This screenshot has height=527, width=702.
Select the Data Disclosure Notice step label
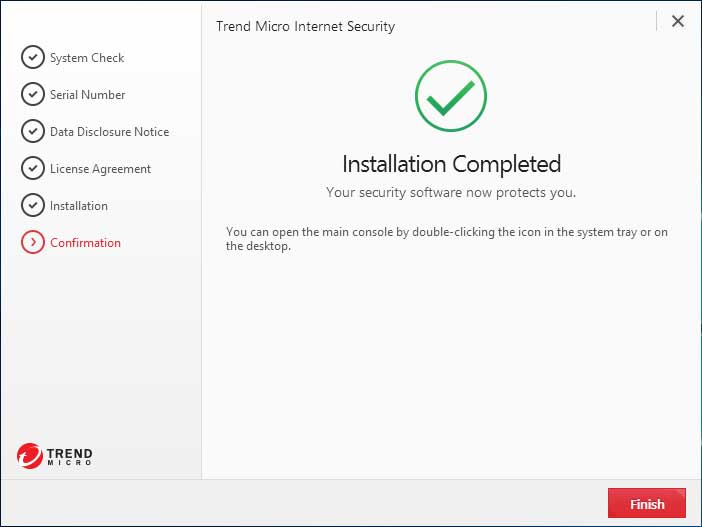click(109, 132)
